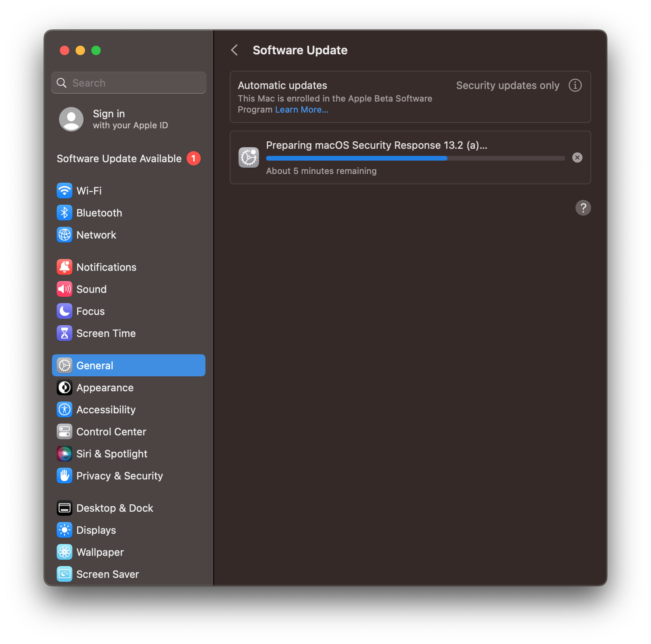Open the Control Center icon

click(x=65, y=432)
